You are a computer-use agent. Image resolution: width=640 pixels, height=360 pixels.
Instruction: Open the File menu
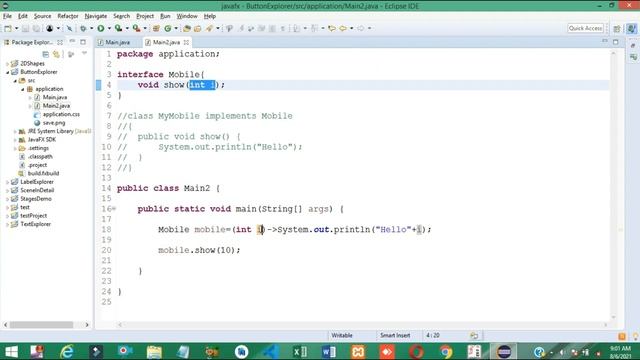(x=7, y=16)
